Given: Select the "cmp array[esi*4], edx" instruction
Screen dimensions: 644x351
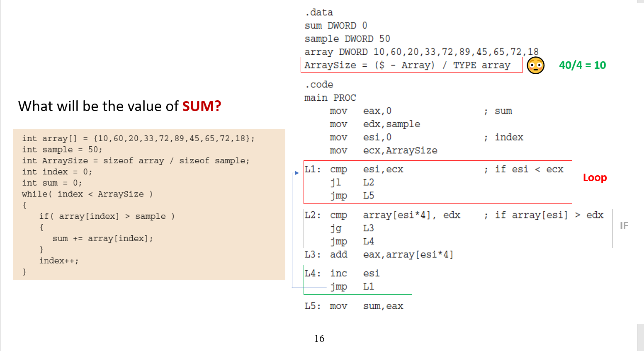Looking at the screenshot, I should pyautogui.click(x=395, y=215).
